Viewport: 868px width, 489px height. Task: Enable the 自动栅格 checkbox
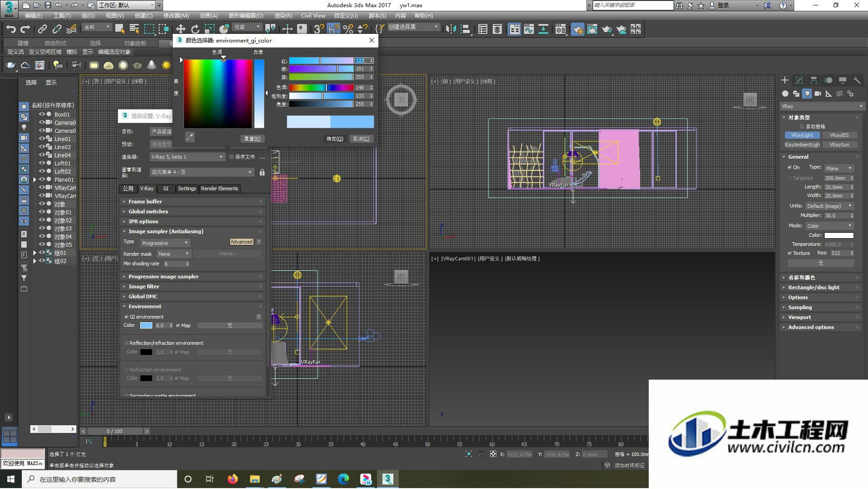pyautogui.click(x=802, y=127)
